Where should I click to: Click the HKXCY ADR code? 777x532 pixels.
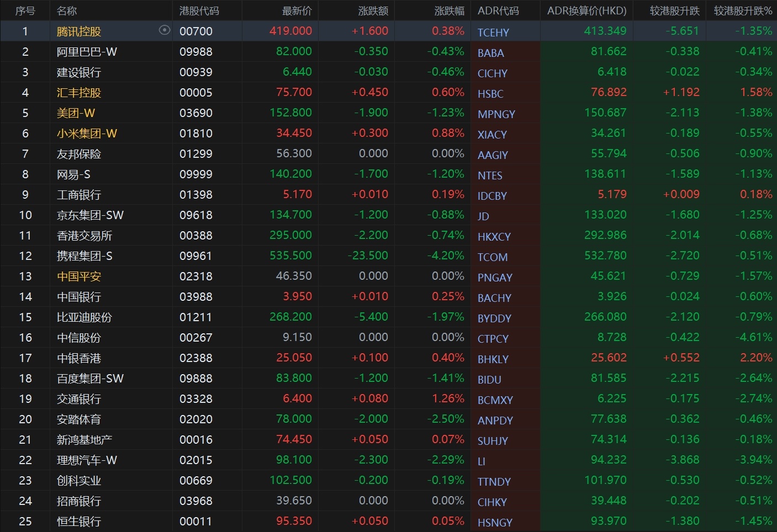[494, 237]
